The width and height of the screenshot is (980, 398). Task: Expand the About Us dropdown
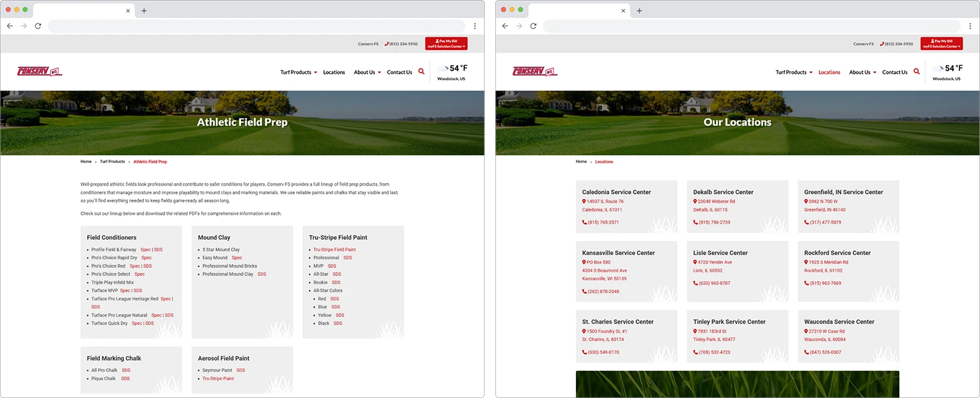[366, 72]
